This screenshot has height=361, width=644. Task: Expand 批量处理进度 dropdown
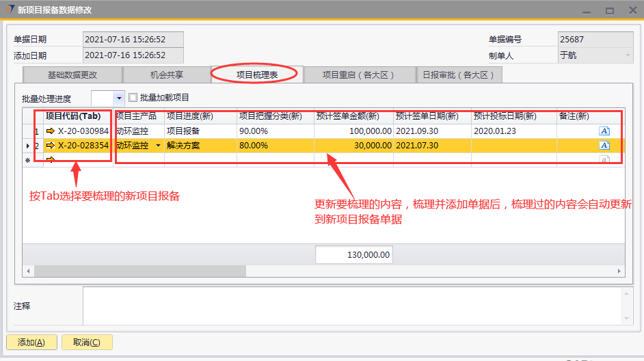tap(119, 98)
